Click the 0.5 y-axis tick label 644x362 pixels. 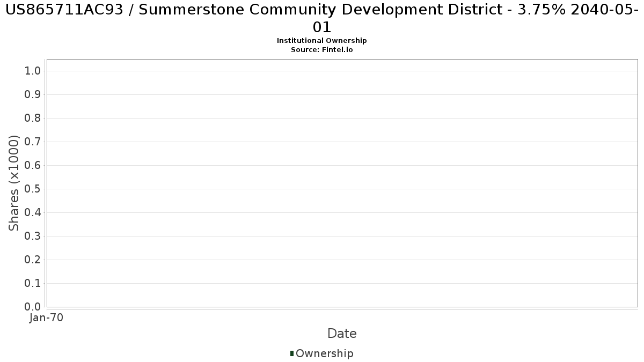pos(33,189)
